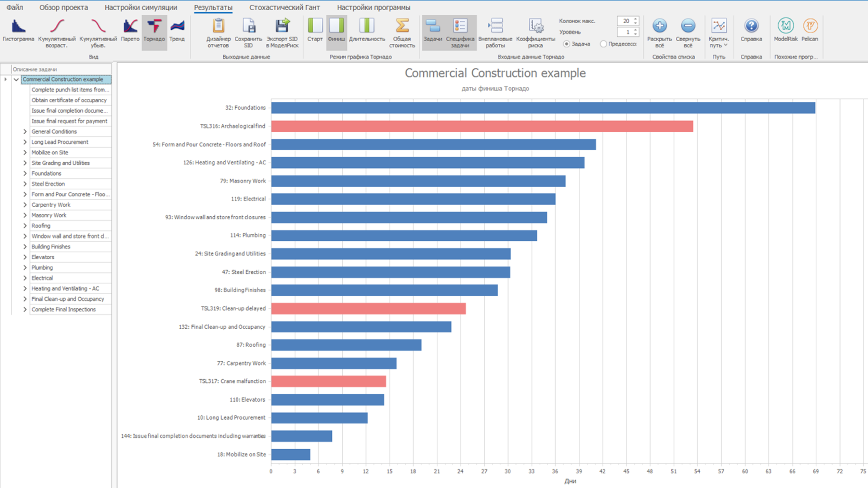The width and height of the screenshot is (868, 488).
Task: Select the Предесессор radio button
Action: [x=604, y=44]
